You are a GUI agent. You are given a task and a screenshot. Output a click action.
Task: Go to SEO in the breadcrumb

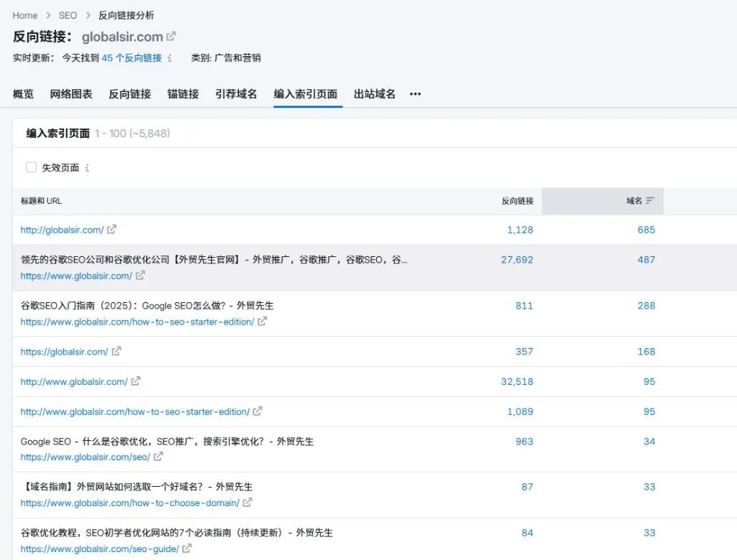click(67, 16)
